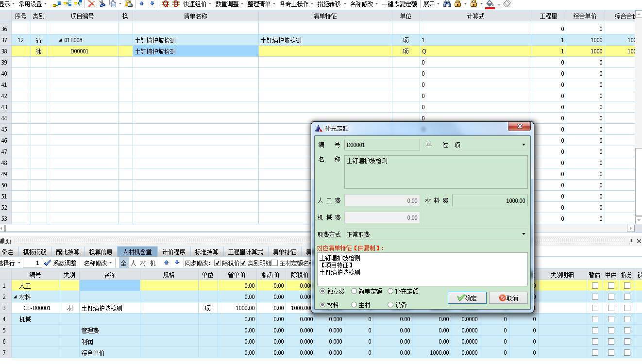This screenshot has width=642, height=364.
Task: Show only 材 material filter
Action: (143, 263)
